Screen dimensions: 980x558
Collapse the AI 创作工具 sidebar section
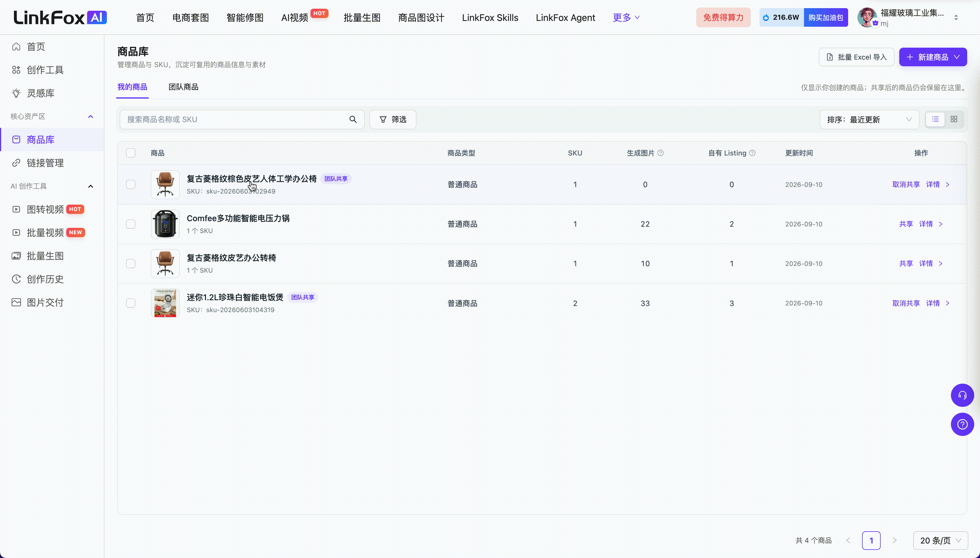click(90, 186)
